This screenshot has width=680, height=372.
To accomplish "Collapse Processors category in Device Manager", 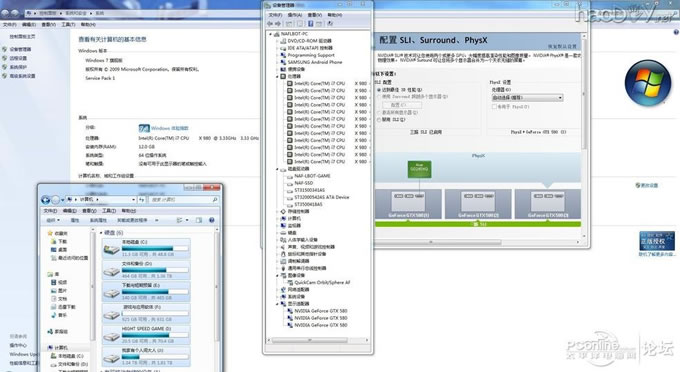I will 278,76.
